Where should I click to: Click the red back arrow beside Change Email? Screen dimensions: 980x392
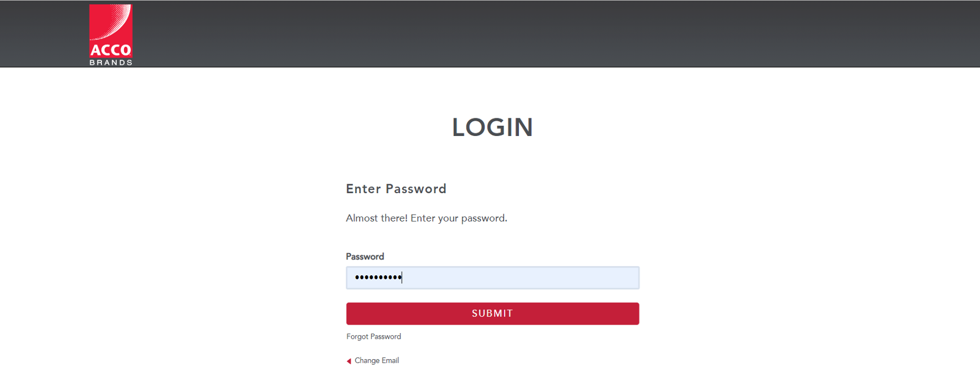click(349, 361)
